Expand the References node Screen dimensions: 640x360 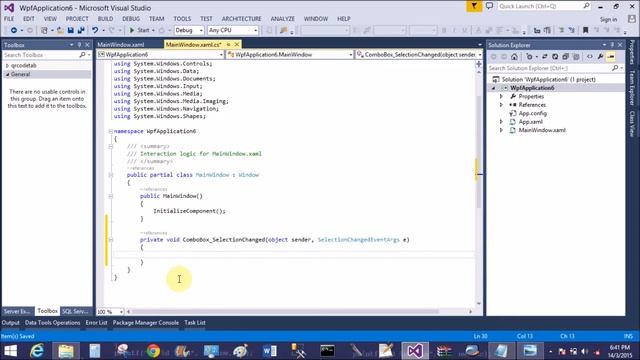pos(501,105)
